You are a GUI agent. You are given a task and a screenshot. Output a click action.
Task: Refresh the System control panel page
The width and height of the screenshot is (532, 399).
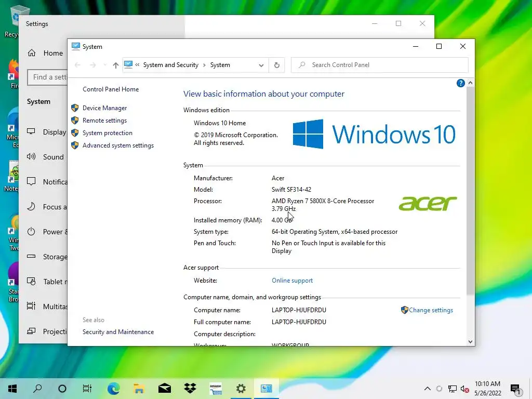coord(277,65)
